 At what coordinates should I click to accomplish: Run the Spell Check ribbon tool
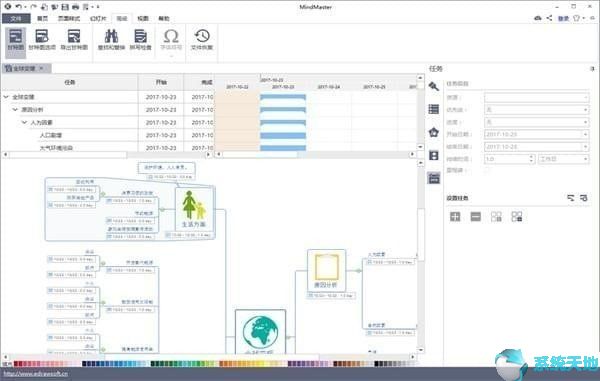(x=140, y=40)
